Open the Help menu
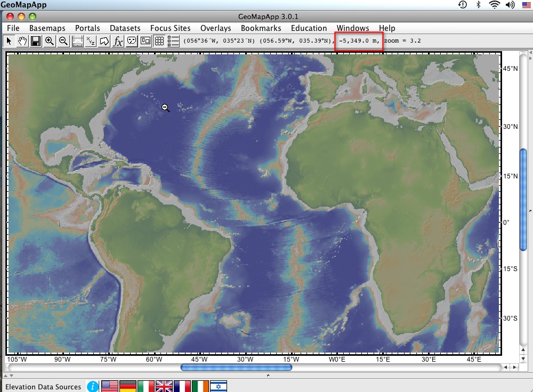The image size is (533, 392). (x=387, y=28)
